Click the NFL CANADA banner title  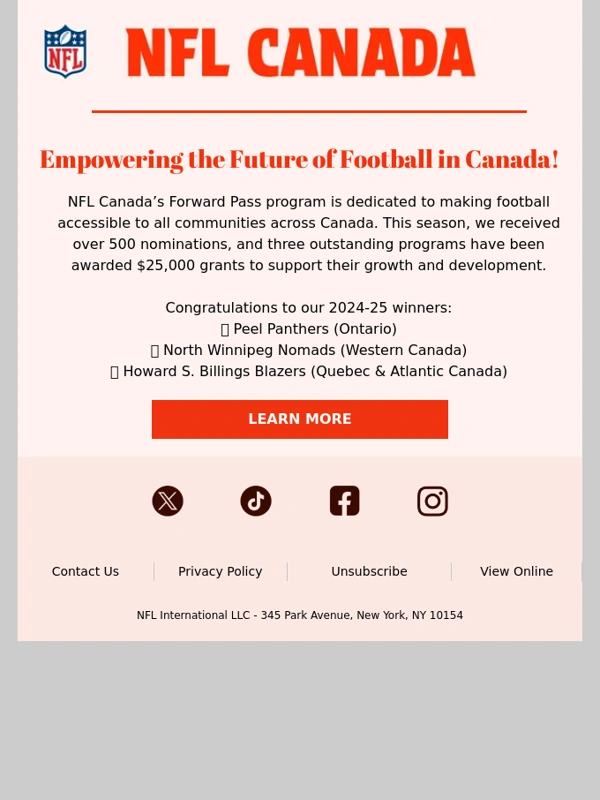[301, 52]
